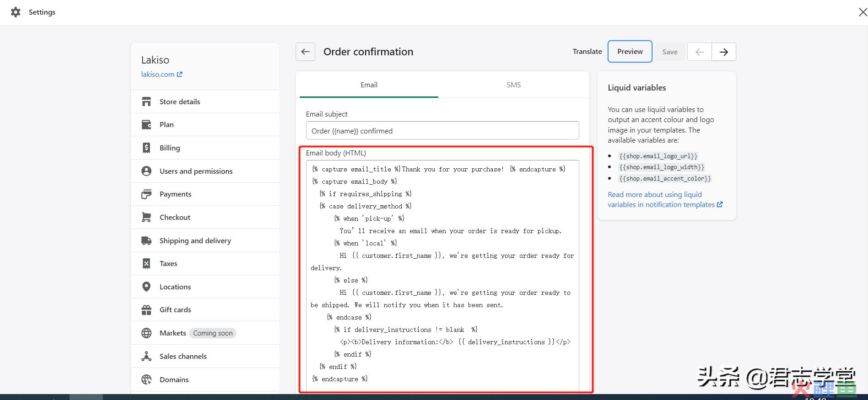The image size is (868, 400).
Task: Click the Preview button
Action: [x=630, y=52]
